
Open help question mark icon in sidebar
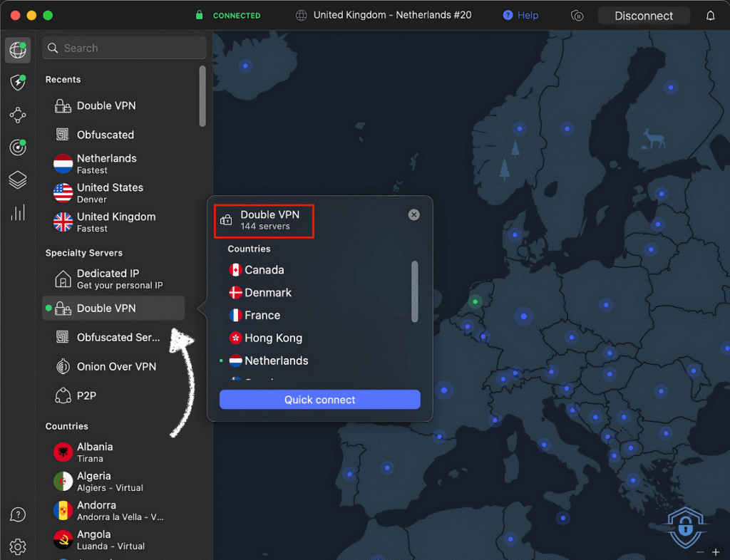click(x=18, y=514)
